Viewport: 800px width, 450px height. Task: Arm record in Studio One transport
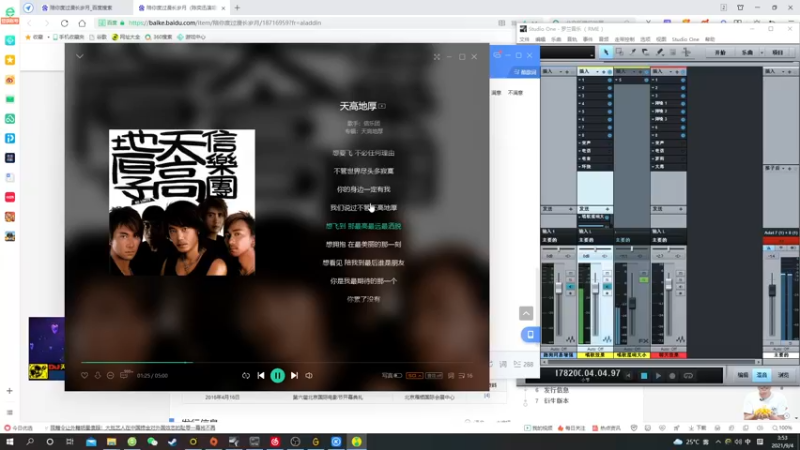pos(672,376)
